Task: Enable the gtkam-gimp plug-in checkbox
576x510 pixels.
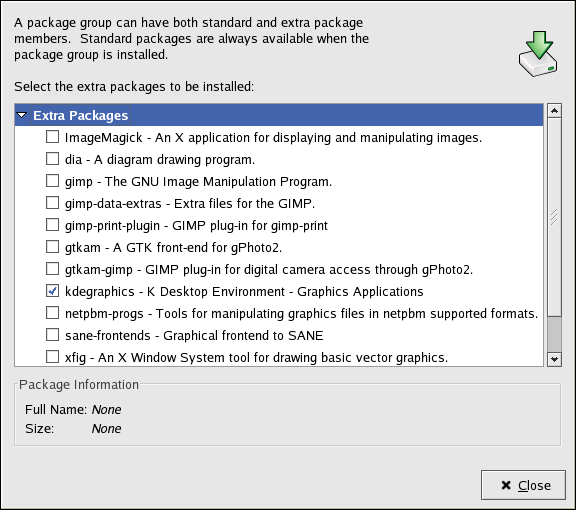Action: [x=53, y=269]
